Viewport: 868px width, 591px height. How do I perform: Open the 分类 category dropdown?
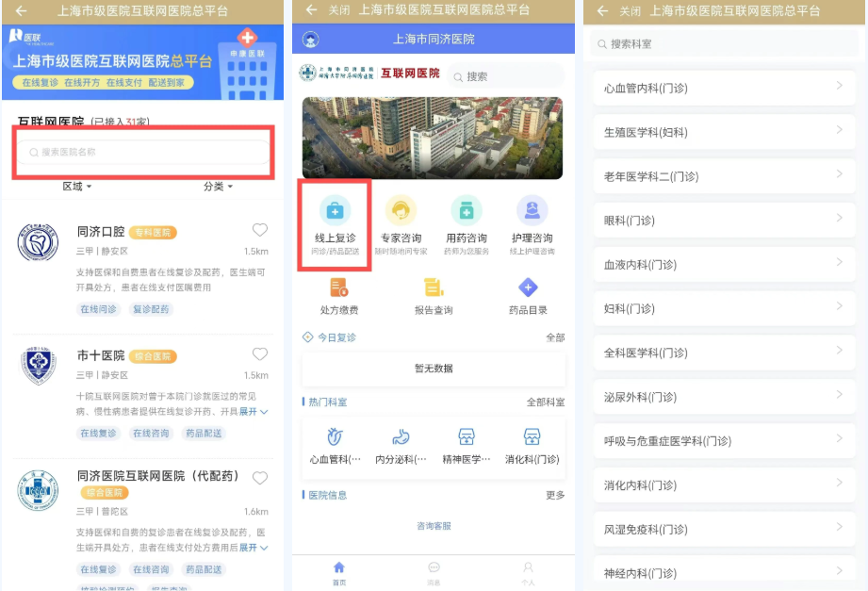(x=218, y=187)
